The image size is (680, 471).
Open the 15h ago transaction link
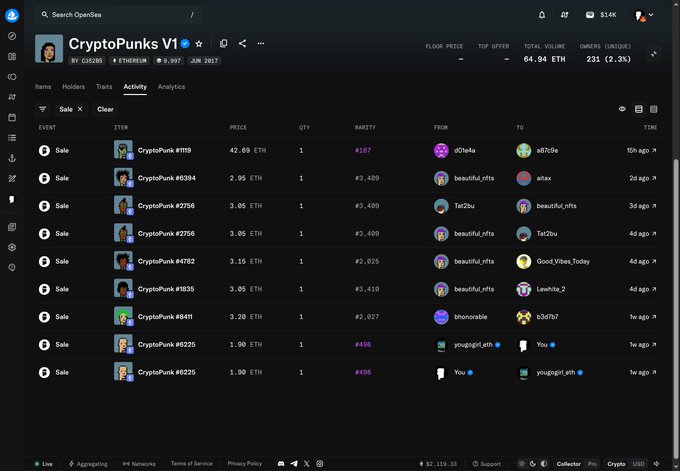click(x=641, y=150)
